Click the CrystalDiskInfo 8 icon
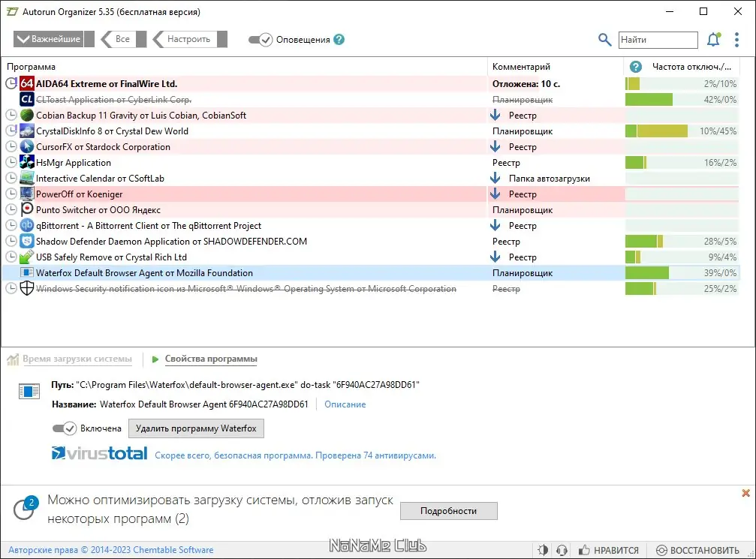Viewport: 756px width, 559px height. pyautogui.click(x=26, y=131)
